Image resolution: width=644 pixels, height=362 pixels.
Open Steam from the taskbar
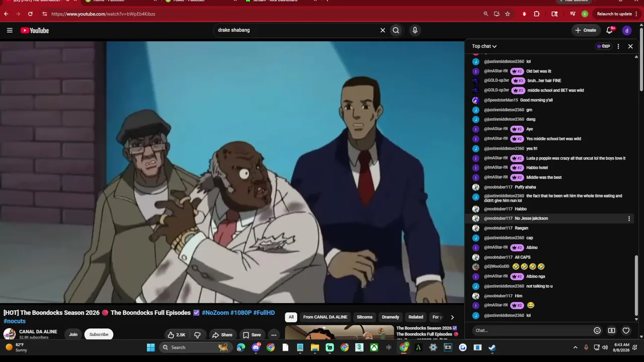492,347
